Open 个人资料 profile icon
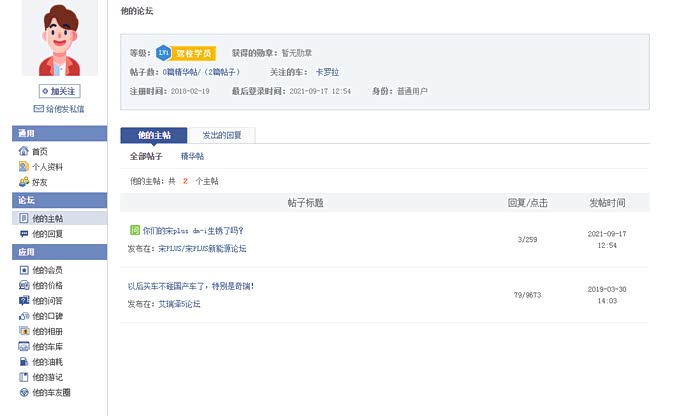 pyautogui.click(x=24, y=167)
